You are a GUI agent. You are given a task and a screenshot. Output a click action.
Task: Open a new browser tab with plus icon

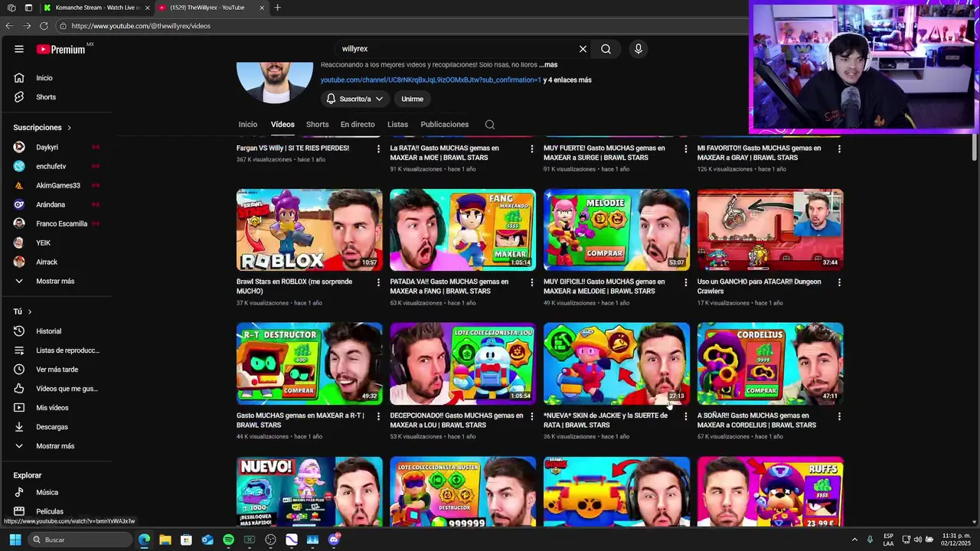(x=277, y=8)
